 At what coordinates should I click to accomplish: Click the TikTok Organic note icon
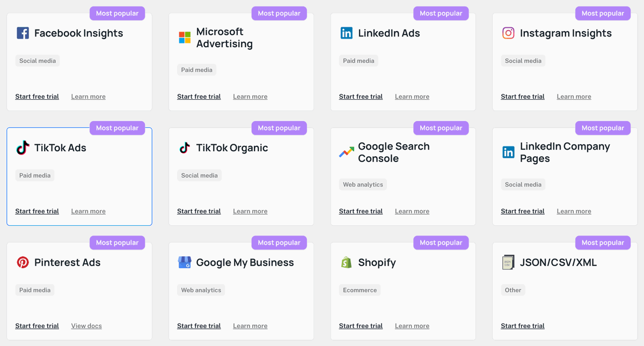184,148
